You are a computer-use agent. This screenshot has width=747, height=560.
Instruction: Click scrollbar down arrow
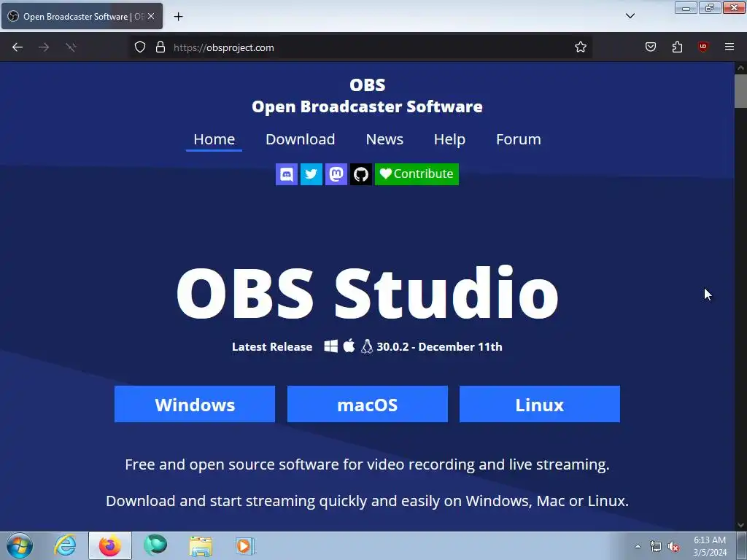pyautogui.click(x=741, y=525)
